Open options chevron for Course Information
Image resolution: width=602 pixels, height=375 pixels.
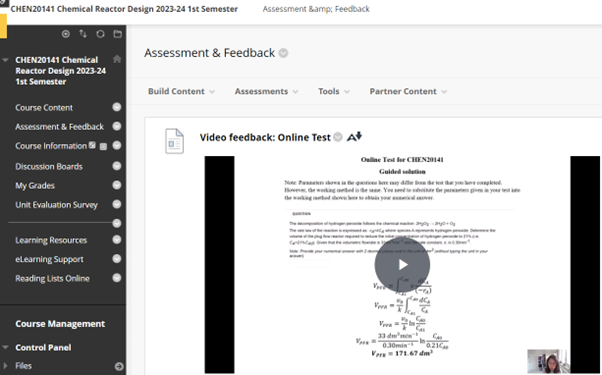click(x=117, y=145)
